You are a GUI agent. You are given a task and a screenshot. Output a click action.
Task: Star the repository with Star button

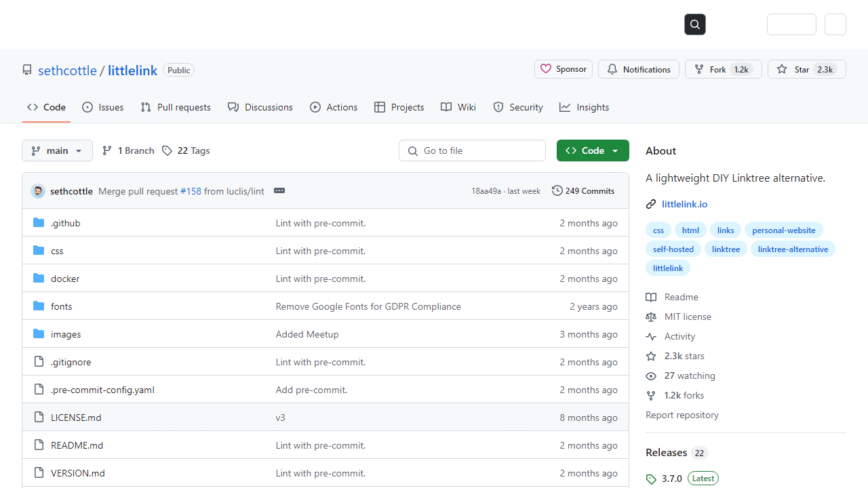coord(807,69)
